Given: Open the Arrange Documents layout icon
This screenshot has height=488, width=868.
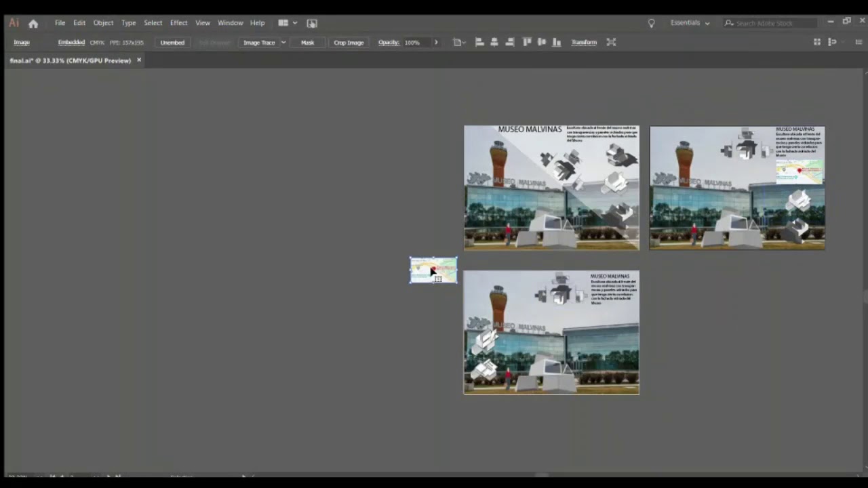Looking at the screenshot, I should coord(288,23).
